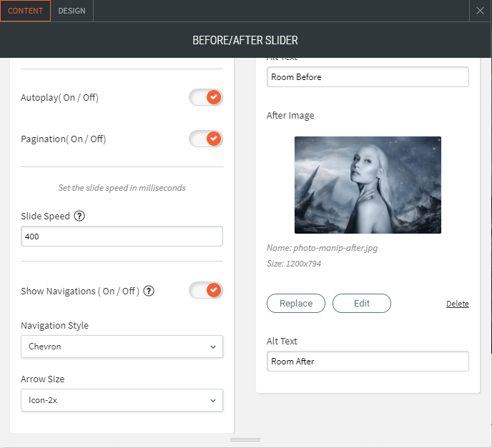Click the chevron arrow in Navigation Style
Image resolution: width=492 pixels, height=448 pixels.
[212, 347]
